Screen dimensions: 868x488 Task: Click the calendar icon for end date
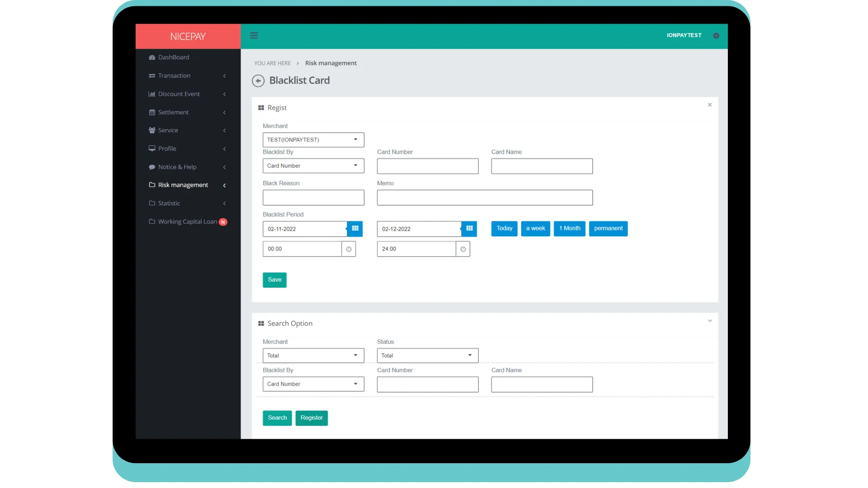pos(469,228)
